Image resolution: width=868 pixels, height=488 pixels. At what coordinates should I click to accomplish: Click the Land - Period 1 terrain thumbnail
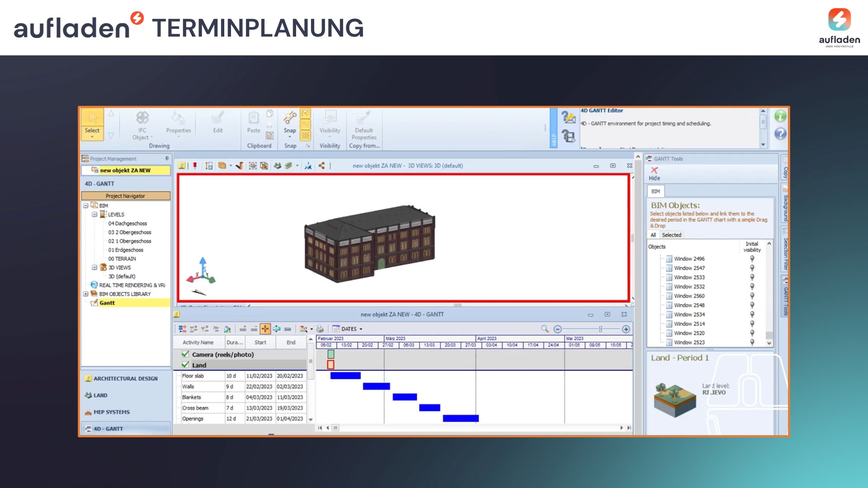tap(675, 400)
